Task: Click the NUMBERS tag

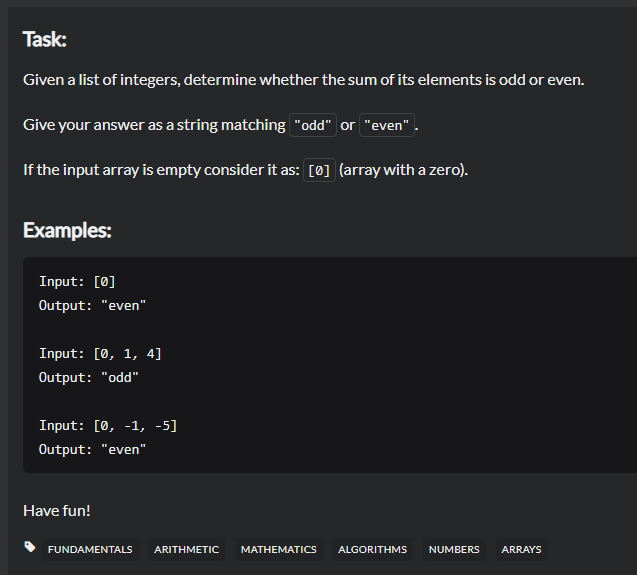Action: click(x=454, y=549)
